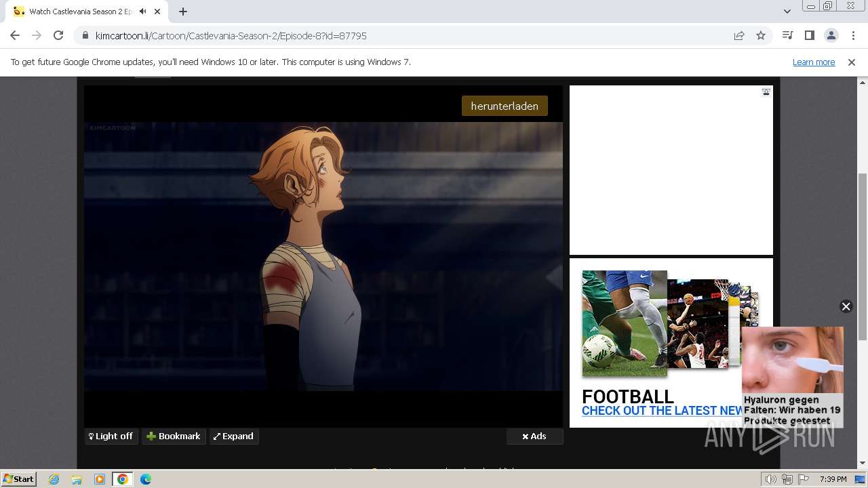The width and height of the screenshot is (868, 488).
Task: Click the herunterladen download button
Action: pyautogui.click(x=505, y=106)
